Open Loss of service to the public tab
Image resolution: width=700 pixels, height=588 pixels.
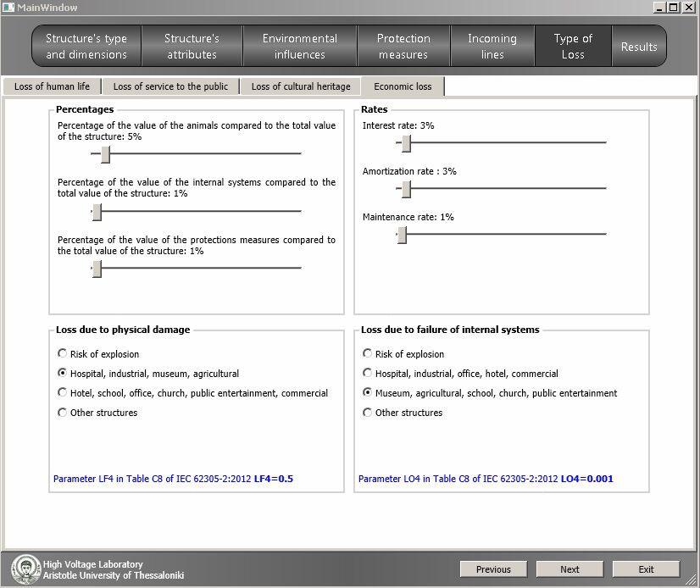pyautogui.click(x=170, y=86)
